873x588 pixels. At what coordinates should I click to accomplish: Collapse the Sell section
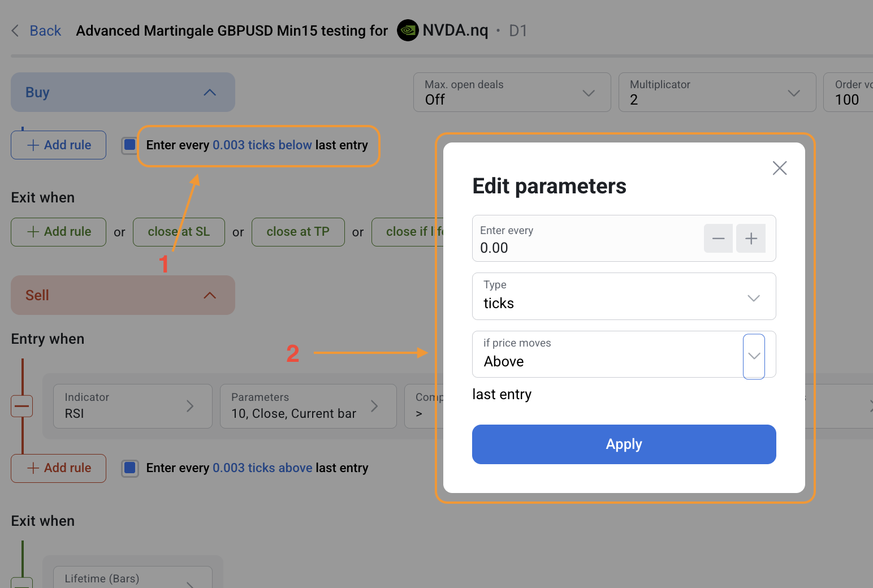click(123, 295)
